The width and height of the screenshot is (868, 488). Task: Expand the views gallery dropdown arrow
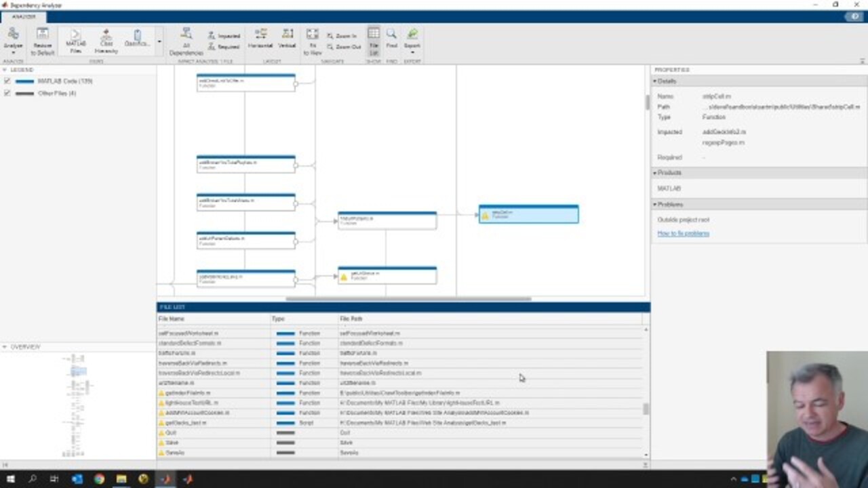point(159,41)
